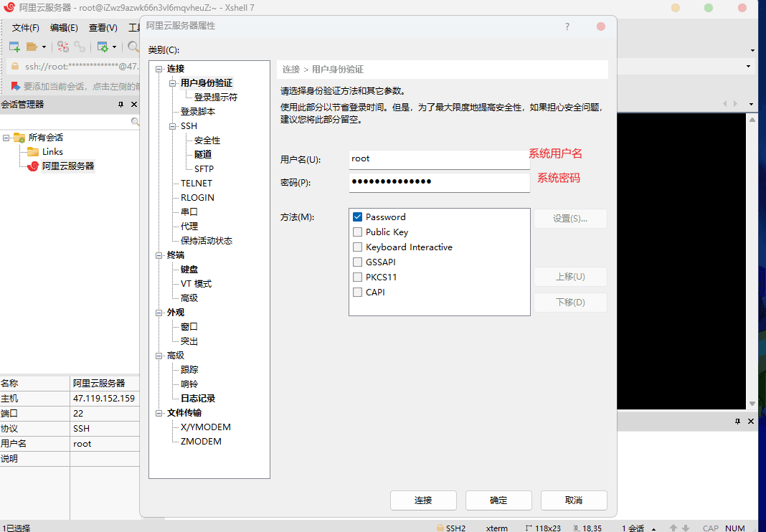The width and height of the screenshot is (766, 532).
Task: Close the session manager panel
Action: [x=134, y=105]
